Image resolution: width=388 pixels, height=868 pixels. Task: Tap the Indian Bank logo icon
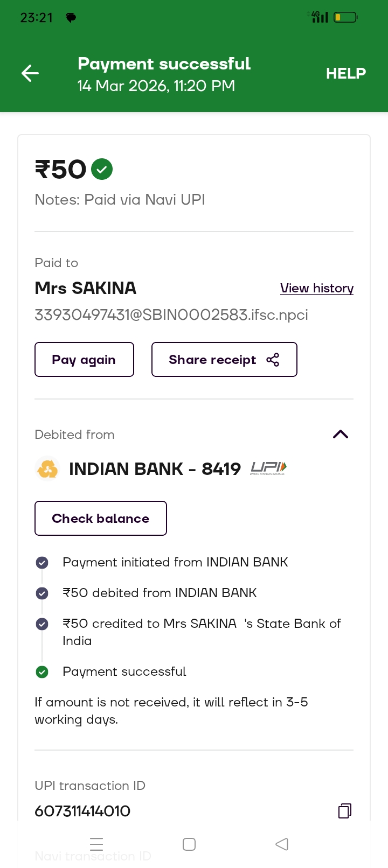click(47, 468)
